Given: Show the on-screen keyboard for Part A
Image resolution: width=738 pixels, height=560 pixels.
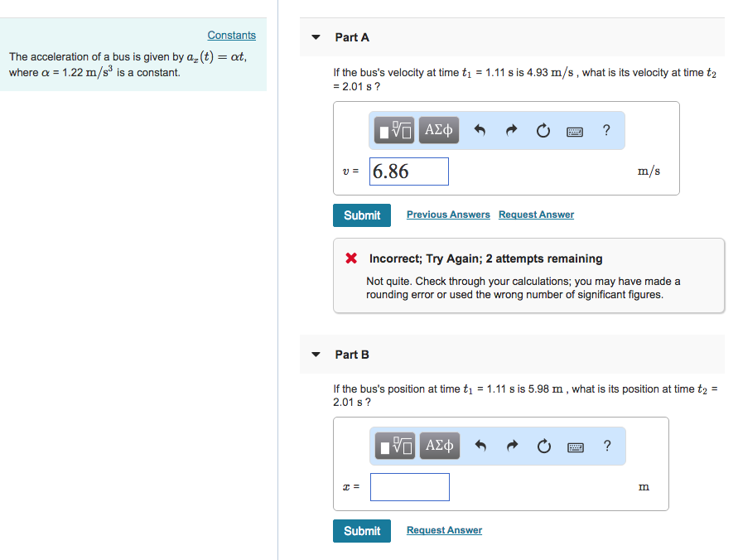Looking at the screenshot, I should pyautogui.click(x=574, y=130).
